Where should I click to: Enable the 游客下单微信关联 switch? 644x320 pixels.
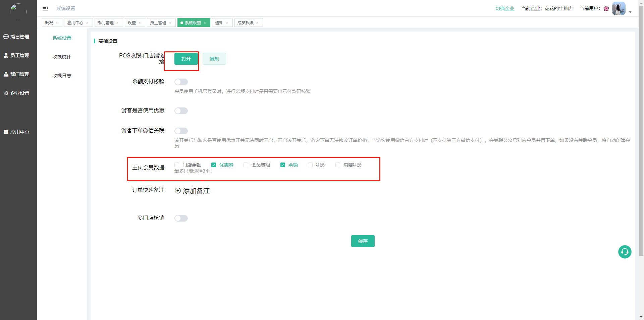tap(181, 131)
